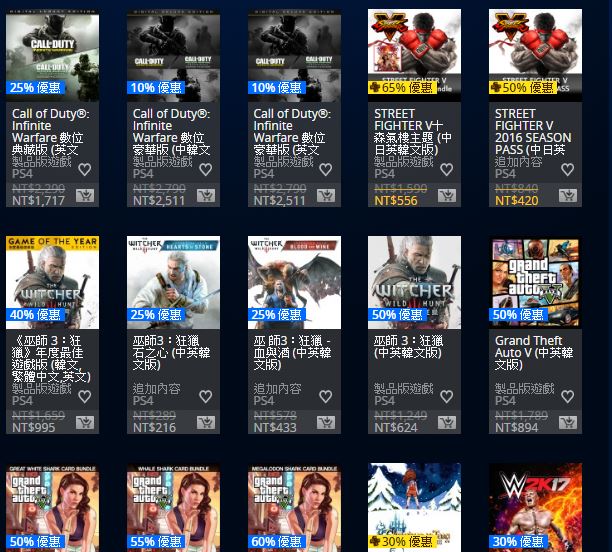Open title link Call of Duty Infinite Warfare 數位典藏版
Image resolution: width=612 pixels, height=552 pixels.
[x=51, y=132]
